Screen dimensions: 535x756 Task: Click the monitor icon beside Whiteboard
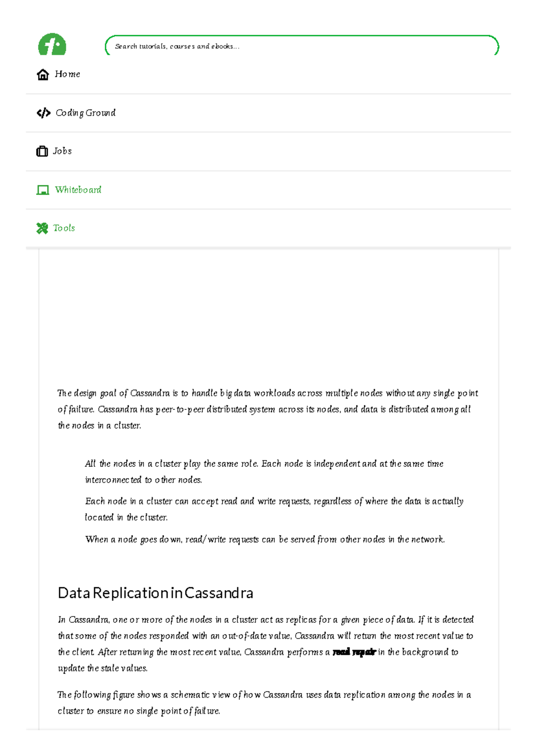click(42, 190)
